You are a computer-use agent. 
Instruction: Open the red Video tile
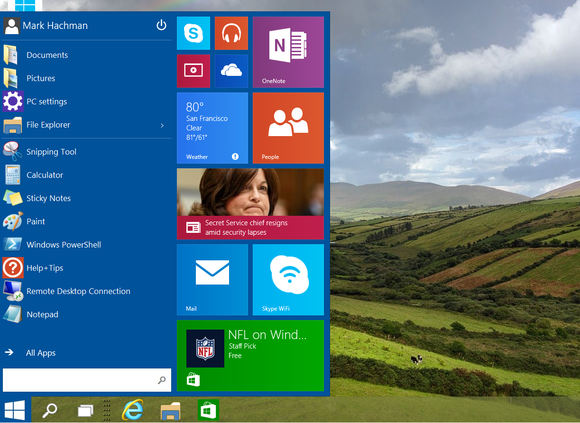(193, 71)
